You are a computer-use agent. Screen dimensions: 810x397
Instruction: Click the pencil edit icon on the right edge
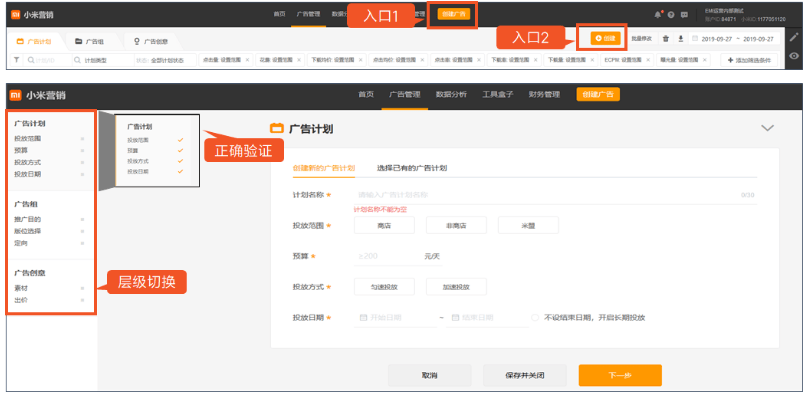[795, 37]
